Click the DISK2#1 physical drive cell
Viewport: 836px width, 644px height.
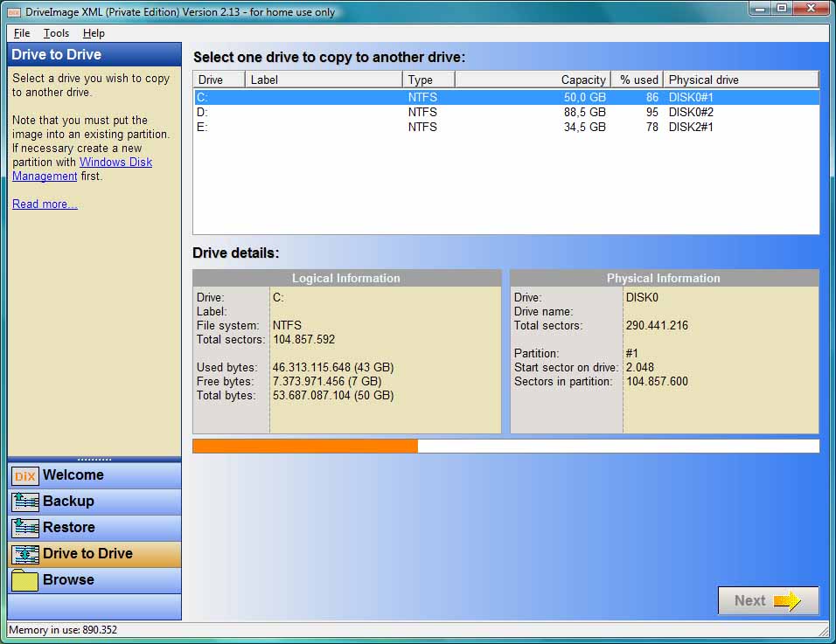[691, 128]
